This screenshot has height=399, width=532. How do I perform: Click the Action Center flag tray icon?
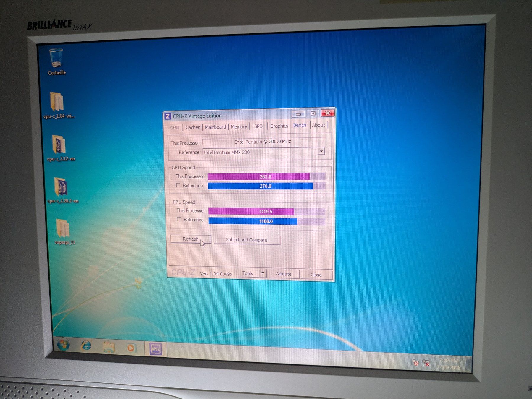(x=415, y=362)
